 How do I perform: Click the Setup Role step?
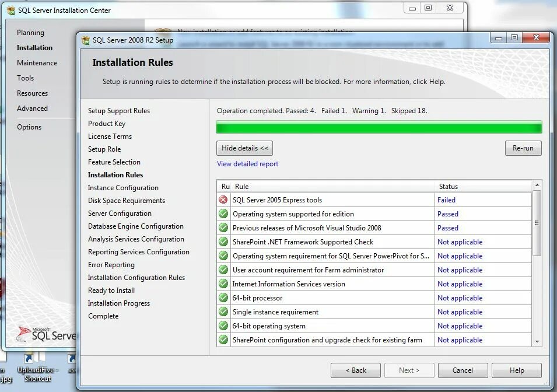coord(104,149)
